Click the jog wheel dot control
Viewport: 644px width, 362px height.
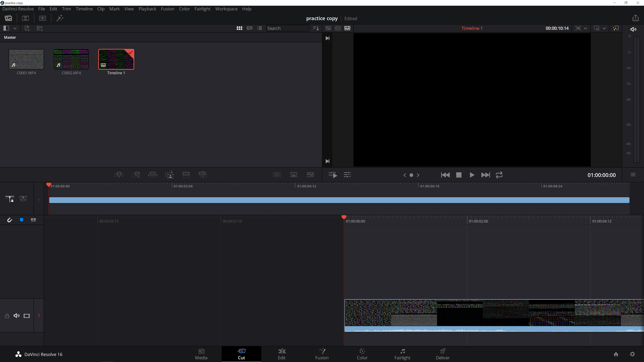(411, 175)
